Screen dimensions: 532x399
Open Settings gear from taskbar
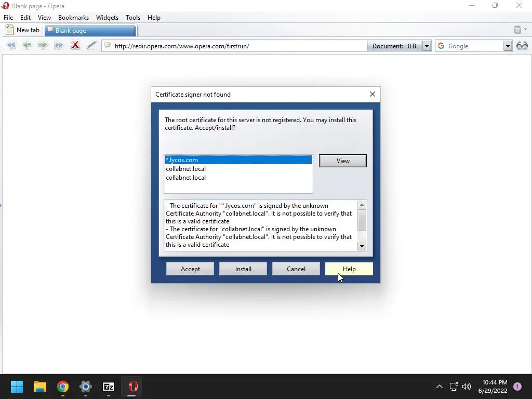coord(86,387)
